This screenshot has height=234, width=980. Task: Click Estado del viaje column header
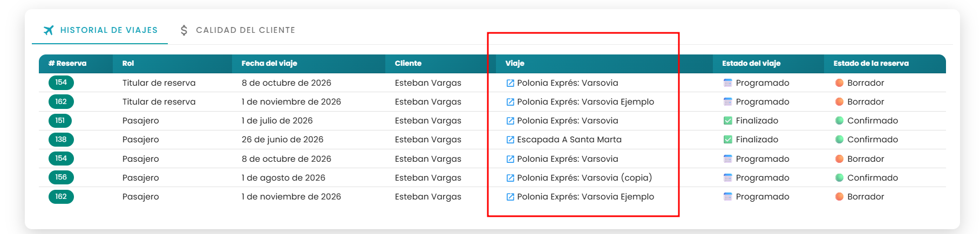point(751,63)
